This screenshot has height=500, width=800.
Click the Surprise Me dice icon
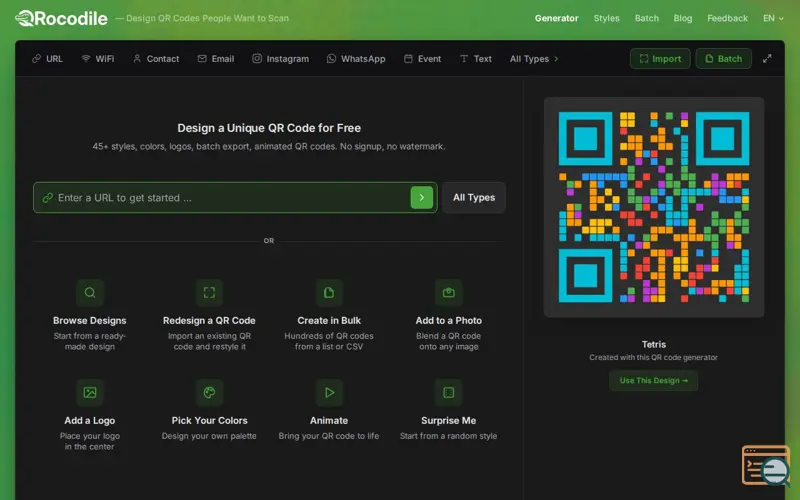[448, 392]
